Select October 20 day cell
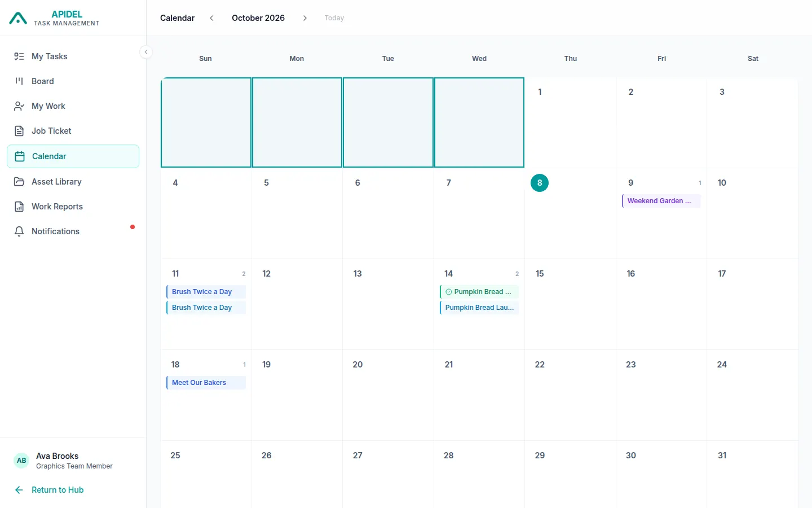The height and width of the screenshot is (508, 812). [x=388, y=395]
